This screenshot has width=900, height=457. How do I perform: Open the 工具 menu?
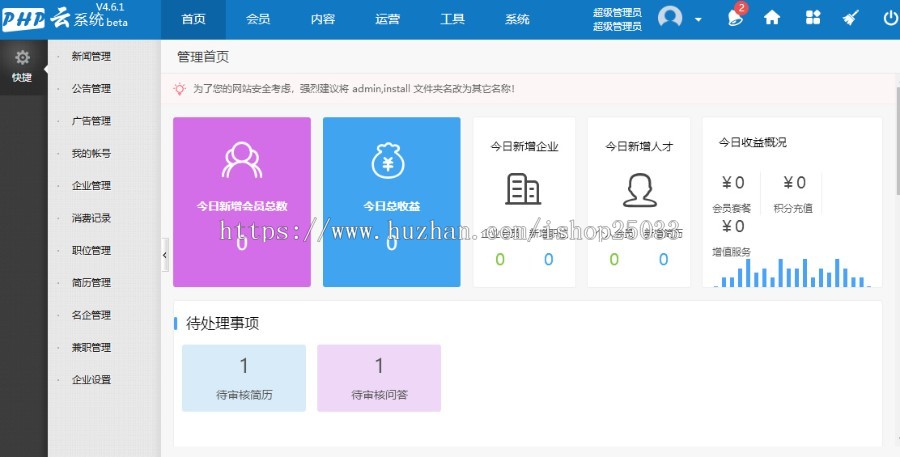452,20
